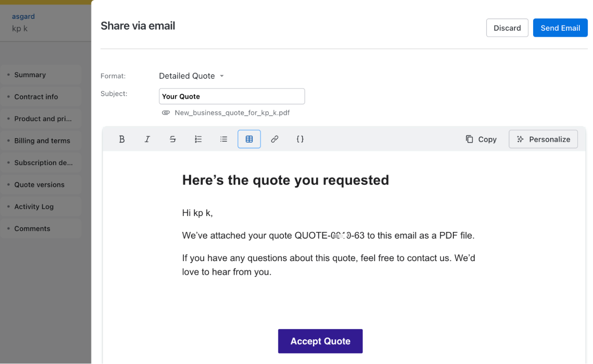The image size is (593, 364).
Task: Insert a numbered list
Action: coord(198,139)
